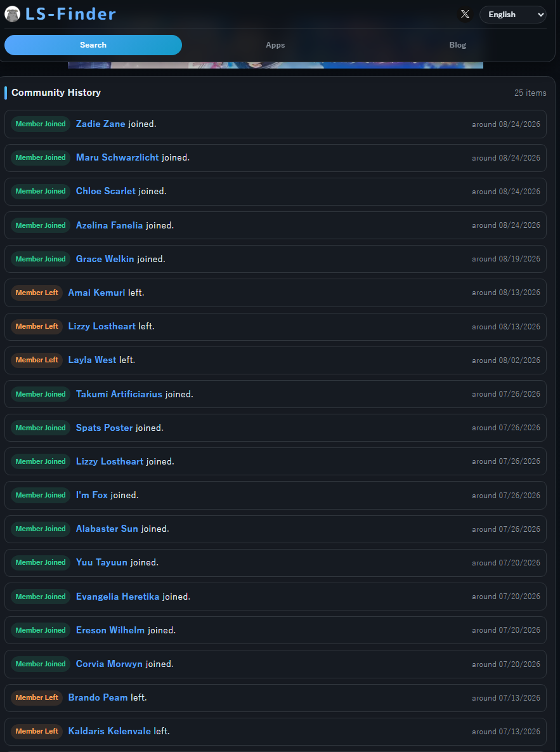This screenshot has height=752, width=560.
Task: Open the English language dropdown
Action: tap(512, 15)
